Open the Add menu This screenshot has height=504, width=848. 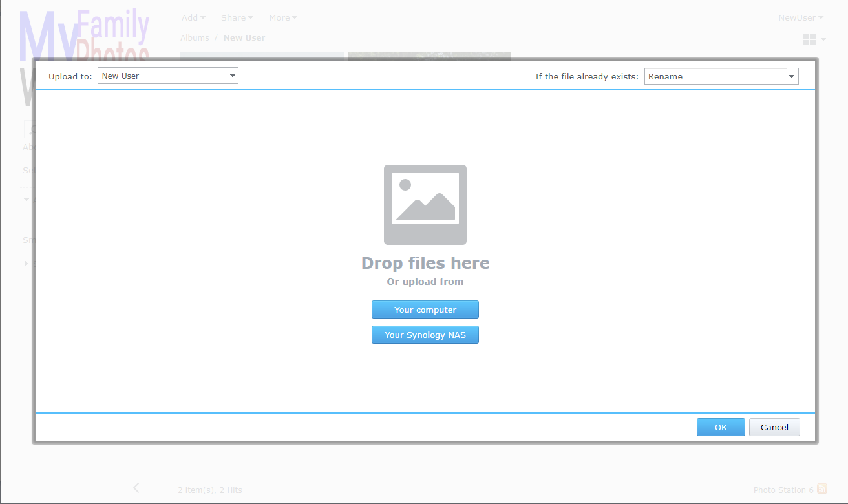coord(193,18)
